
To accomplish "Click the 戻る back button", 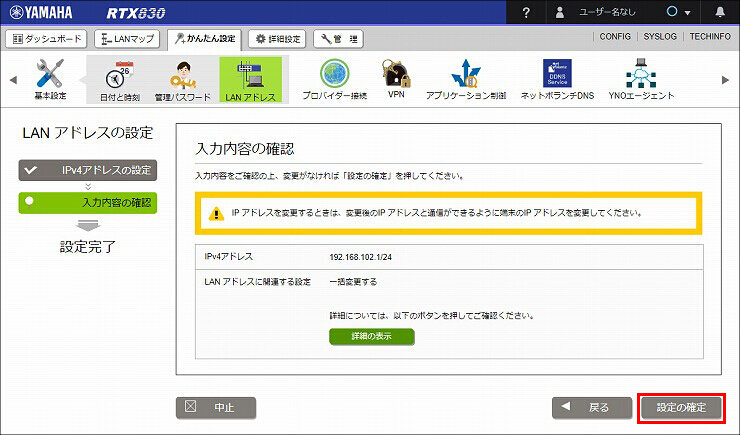I will coord(592,407).
